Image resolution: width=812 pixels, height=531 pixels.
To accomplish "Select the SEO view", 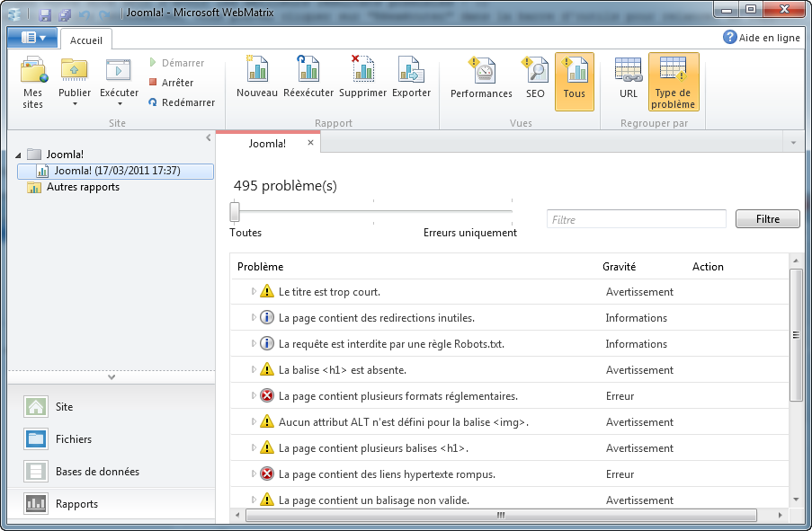I will click(x=535, y=79).
